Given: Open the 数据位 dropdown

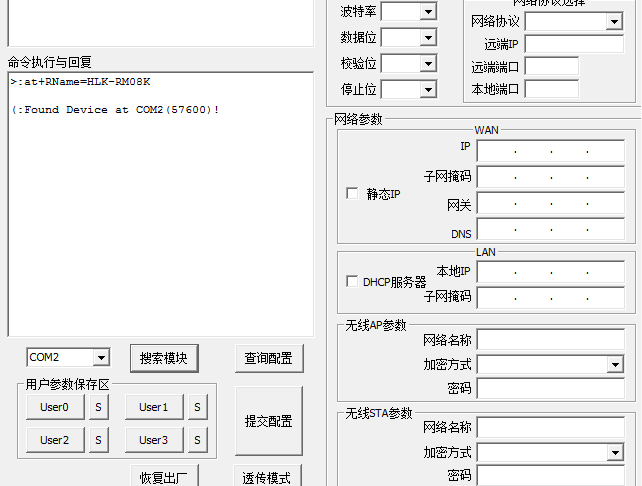Looking at the screenshot, I should pos(428,38).
